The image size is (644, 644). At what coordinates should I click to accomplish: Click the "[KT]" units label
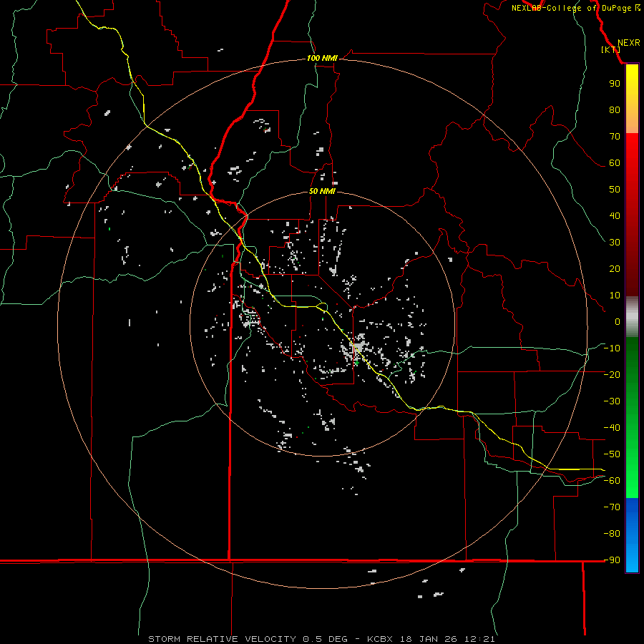tap(611, 49)
